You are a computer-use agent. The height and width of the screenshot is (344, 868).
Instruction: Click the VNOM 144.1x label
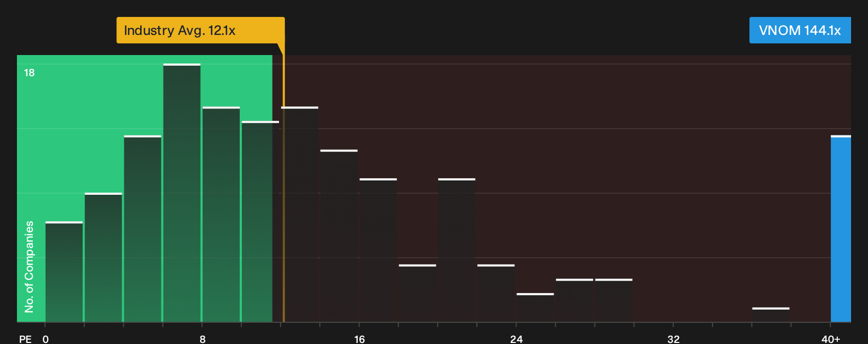point(800,30)
